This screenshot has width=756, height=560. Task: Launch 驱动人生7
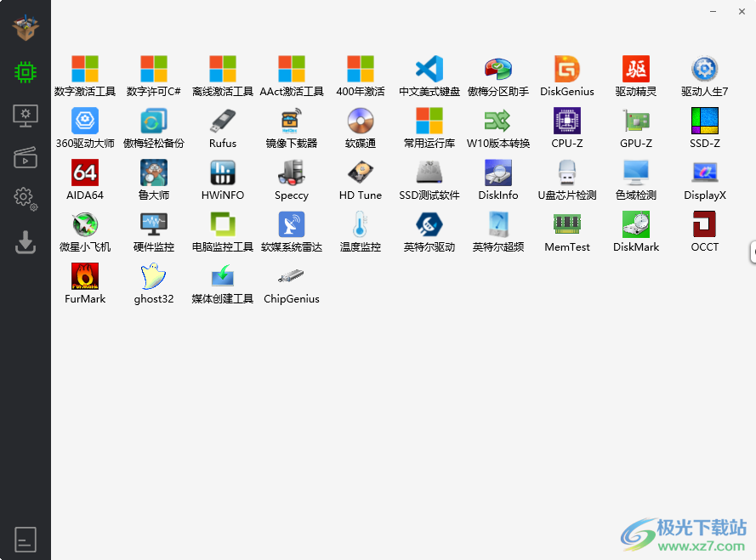pyautogui.click(x=705, y=69)
